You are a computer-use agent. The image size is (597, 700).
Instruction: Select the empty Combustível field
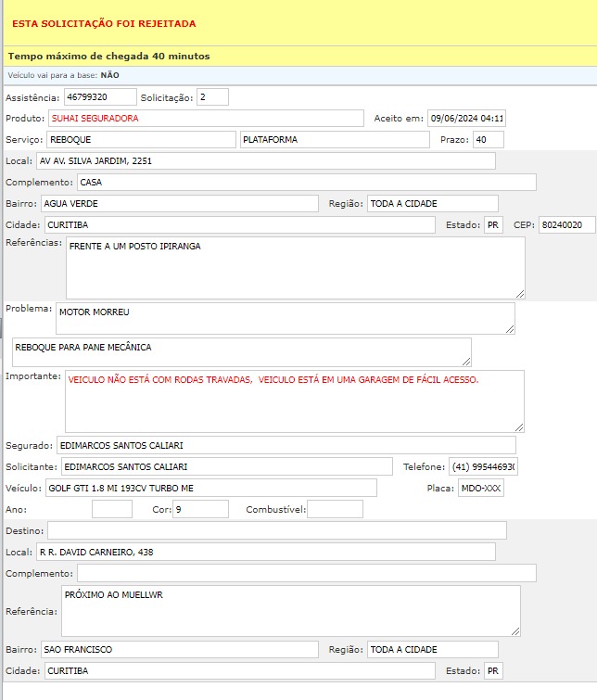click(x=335, y=509)
